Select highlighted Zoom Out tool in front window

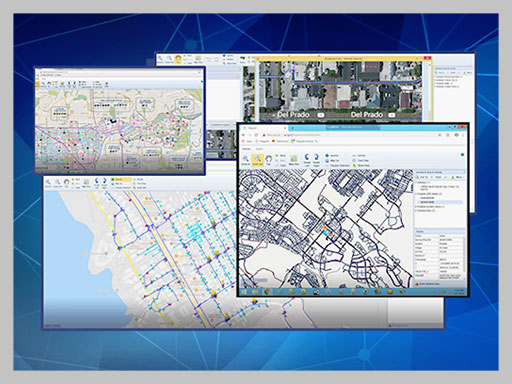257,160
